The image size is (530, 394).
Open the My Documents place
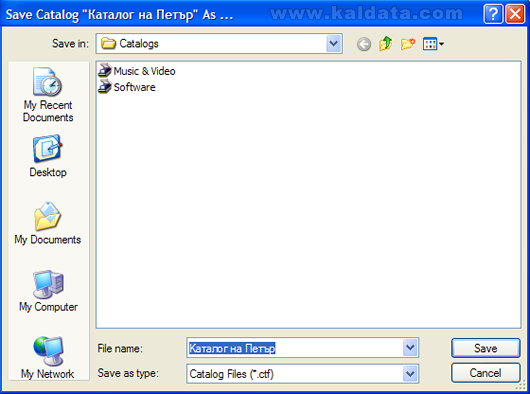tap(48, 223)
